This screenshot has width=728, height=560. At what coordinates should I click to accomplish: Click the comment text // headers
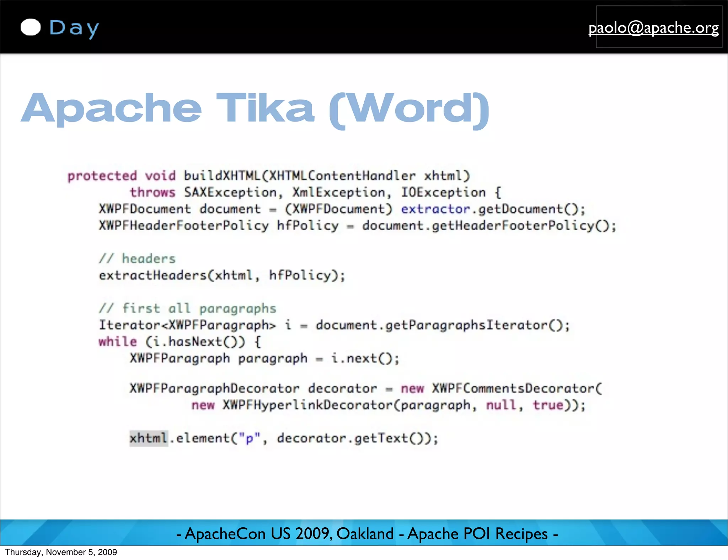pyautogui.click(x=137, y=258)
